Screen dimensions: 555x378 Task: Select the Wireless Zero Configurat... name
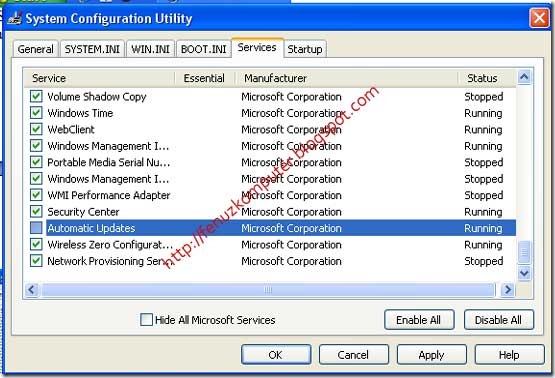pyautogui.click(x=110, y=245)
